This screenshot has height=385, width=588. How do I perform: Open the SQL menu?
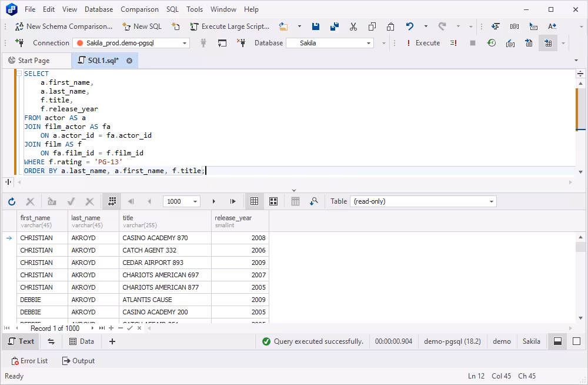[x=172, y=9]
